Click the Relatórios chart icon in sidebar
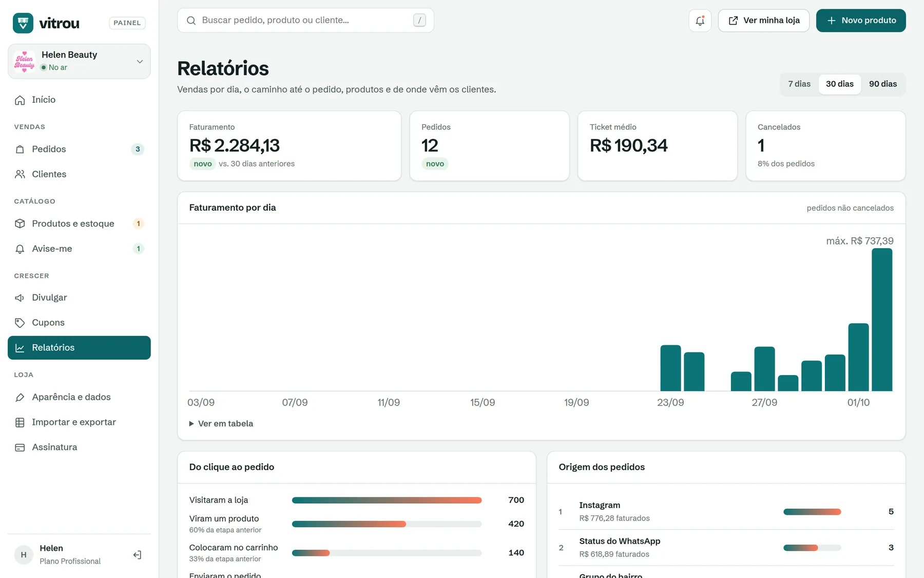The image size is (924, 578). (20, 348)
